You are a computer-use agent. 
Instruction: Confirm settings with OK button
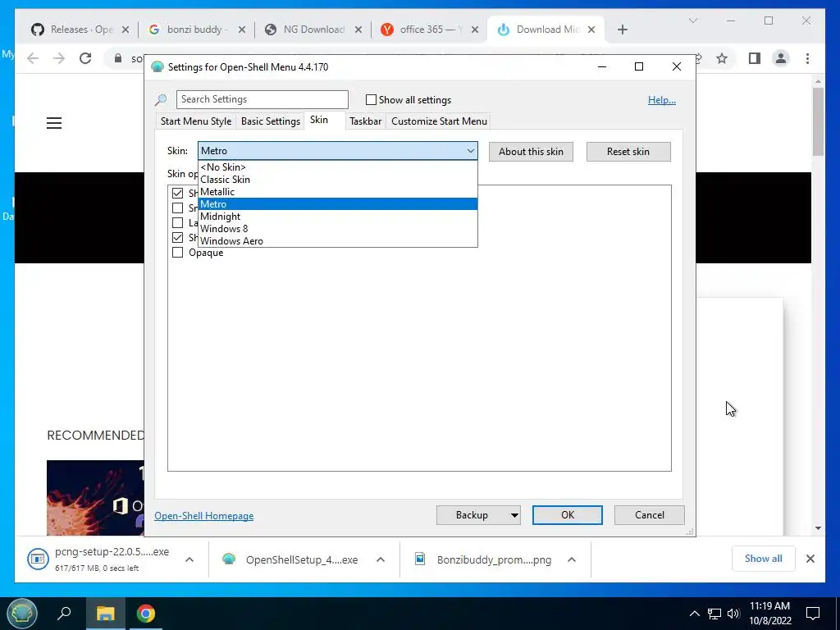point(568,515)
